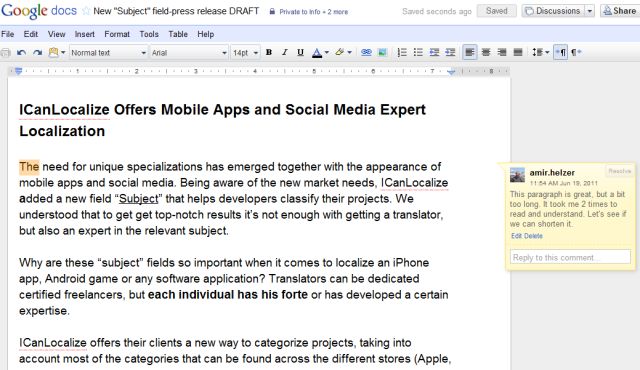
Task: Toggle left-to-right paragraph direction
Action: click(560, 52)
